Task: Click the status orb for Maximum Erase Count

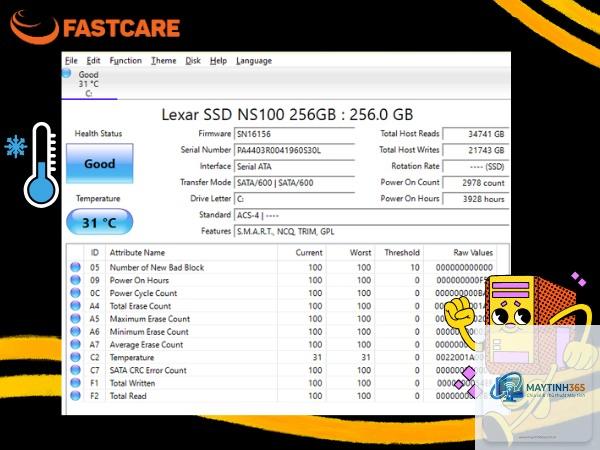Action: pyautogui.click(x=75, y=318)
